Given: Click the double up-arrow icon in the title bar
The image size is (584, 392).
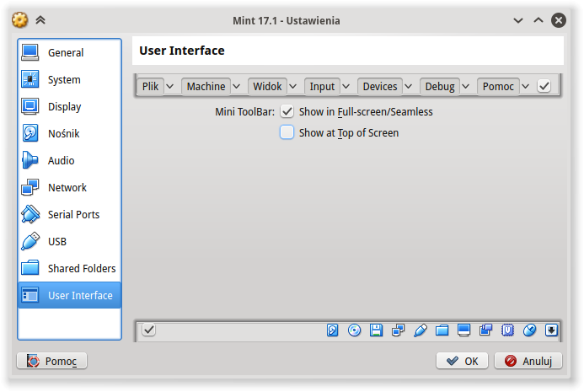Looking at the screenshot, I should pyautogui.click(x=40, y=20).
